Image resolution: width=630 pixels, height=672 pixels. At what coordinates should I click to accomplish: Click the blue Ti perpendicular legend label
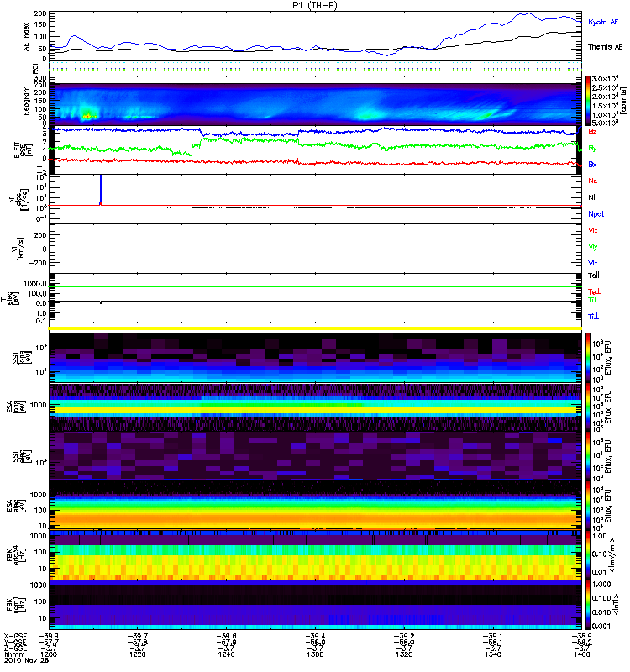tap(593, 317)
